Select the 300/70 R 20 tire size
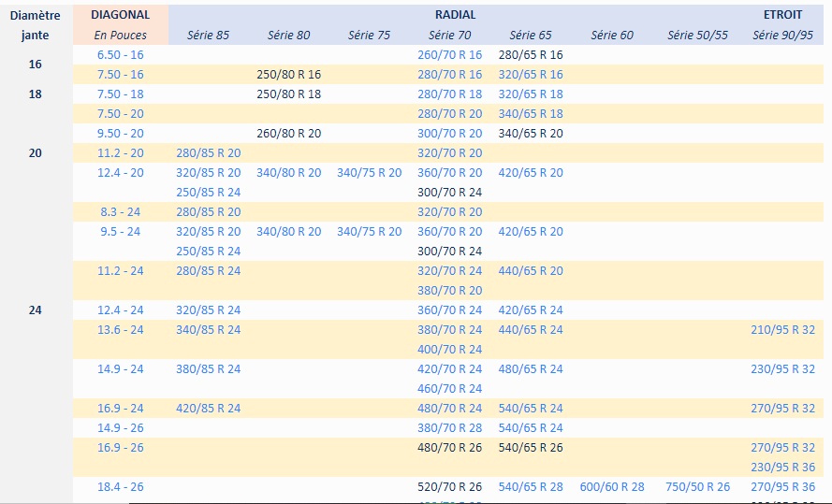Image resolution: width=832 pixels, height=504 pixels. [x=449, y=134]
